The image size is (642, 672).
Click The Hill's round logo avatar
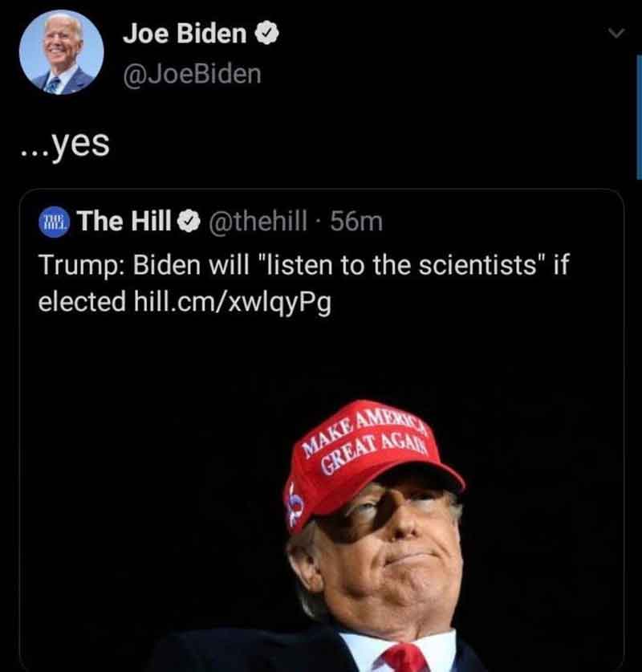54,222
